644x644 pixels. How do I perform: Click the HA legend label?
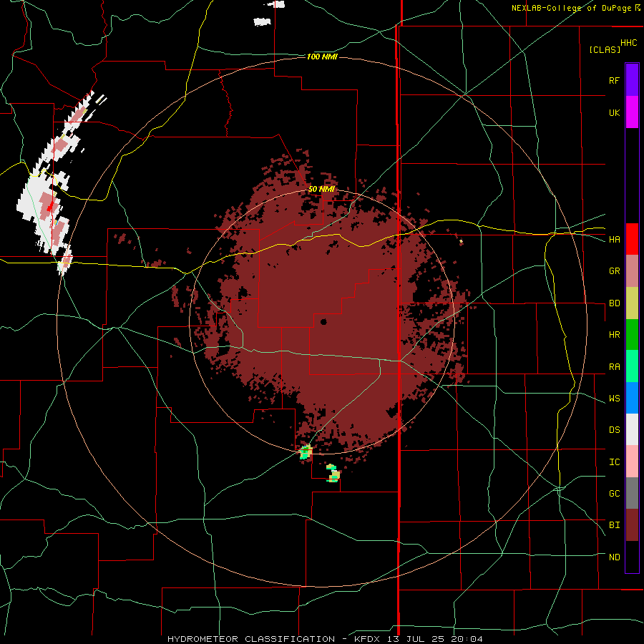coord(614,240)
